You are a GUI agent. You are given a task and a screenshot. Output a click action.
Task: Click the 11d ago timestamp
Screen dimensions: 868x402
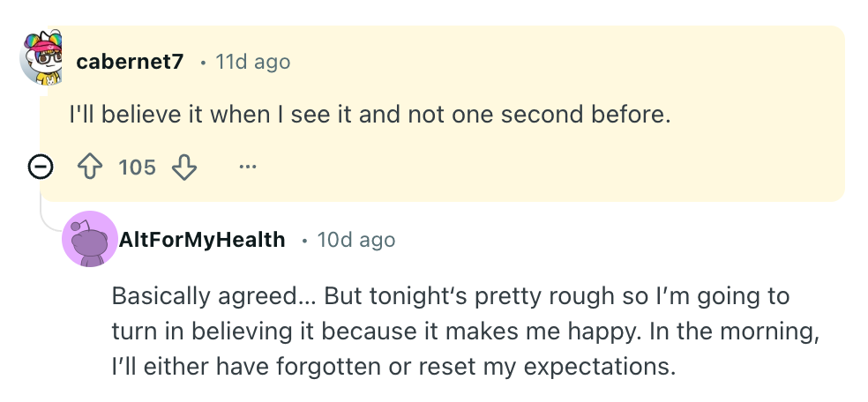tap(252, 63)
